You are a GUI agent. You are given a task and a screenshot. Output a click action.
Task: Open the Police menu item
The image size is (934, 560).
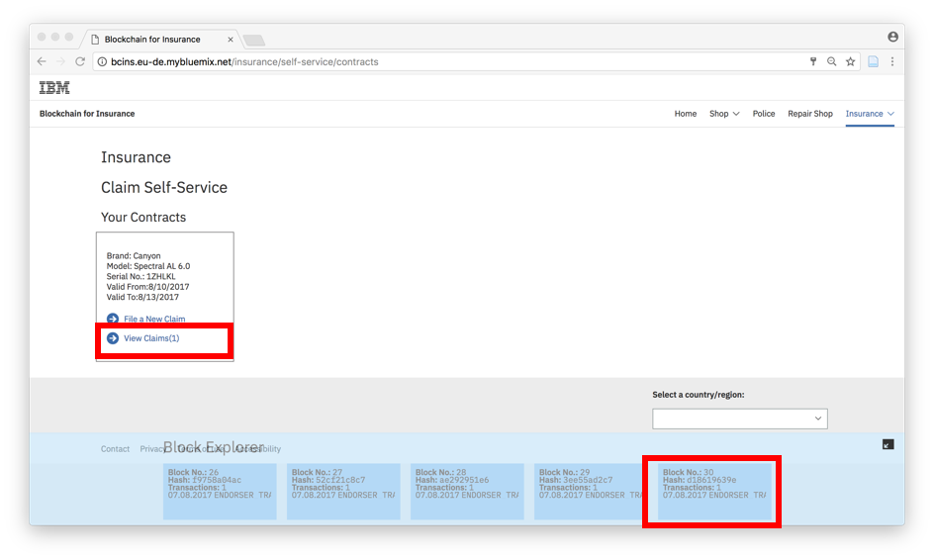764,114
